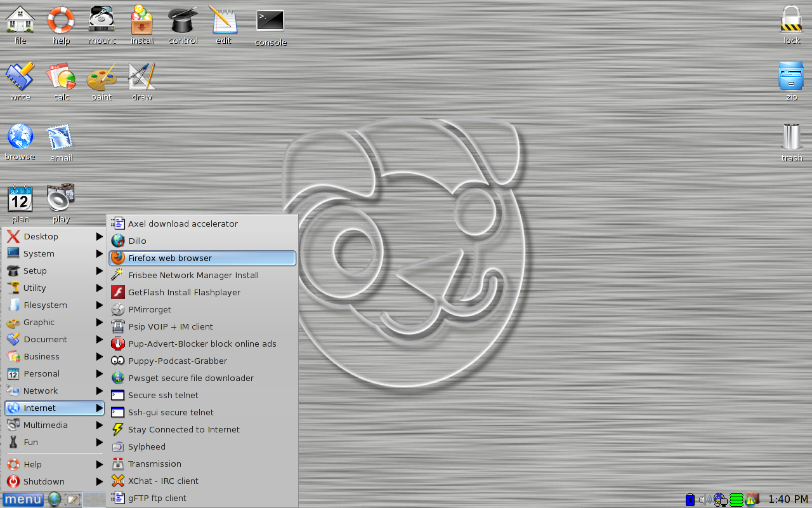This screenshot has width=812, height=508.
Task: Select GetFlash Install Flashplayer
Action: (x=202, y=292)
